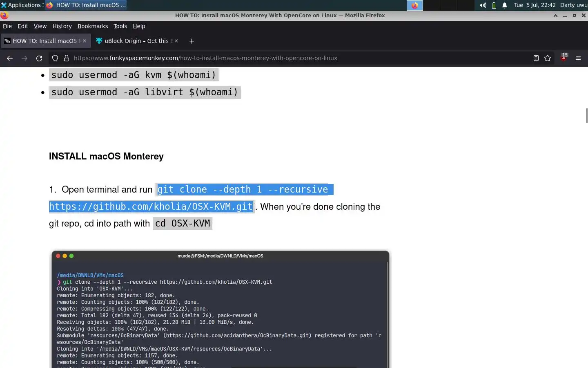
Task: Click the titlebar shade (roll up) arrow
Action: pos(555,16)
